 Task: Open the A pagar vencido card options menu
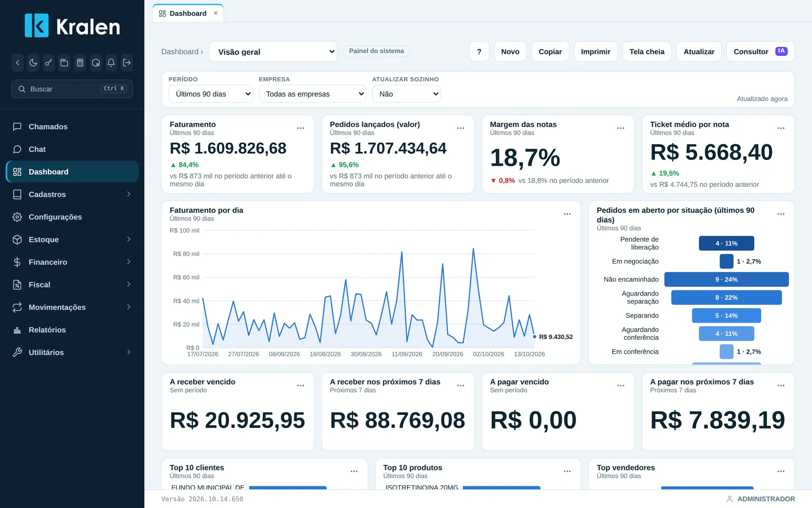621,386
